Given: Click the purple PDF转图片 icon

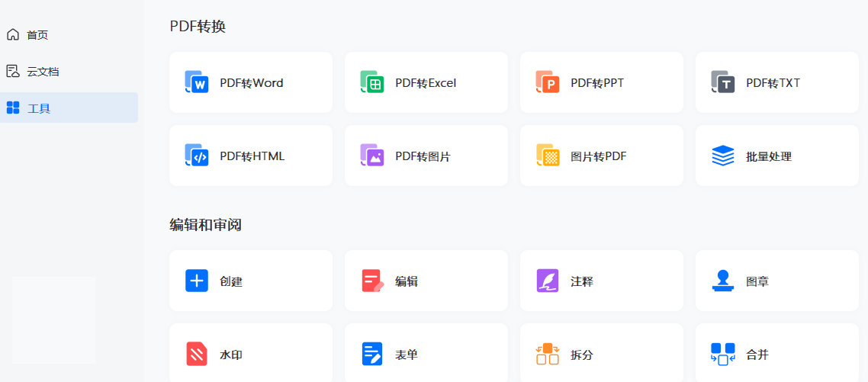Looking at the screenshot, I should click(372, 156).
